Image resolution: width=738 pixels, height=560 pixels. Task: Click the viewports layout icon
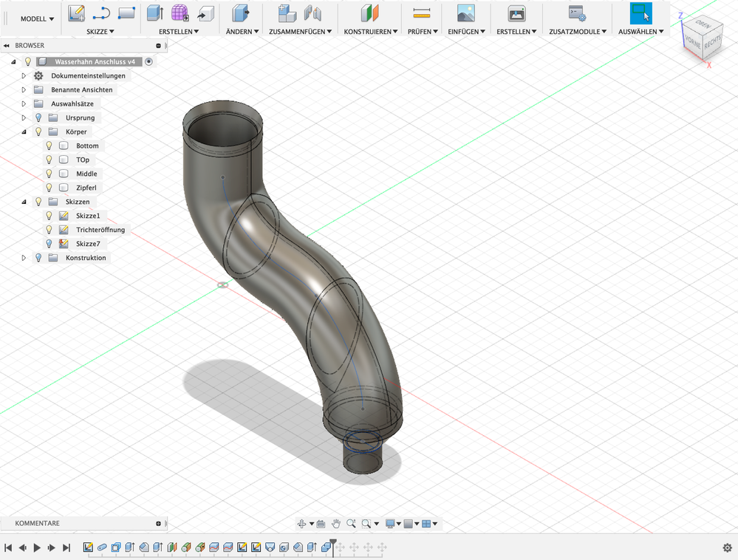point(426,523)
